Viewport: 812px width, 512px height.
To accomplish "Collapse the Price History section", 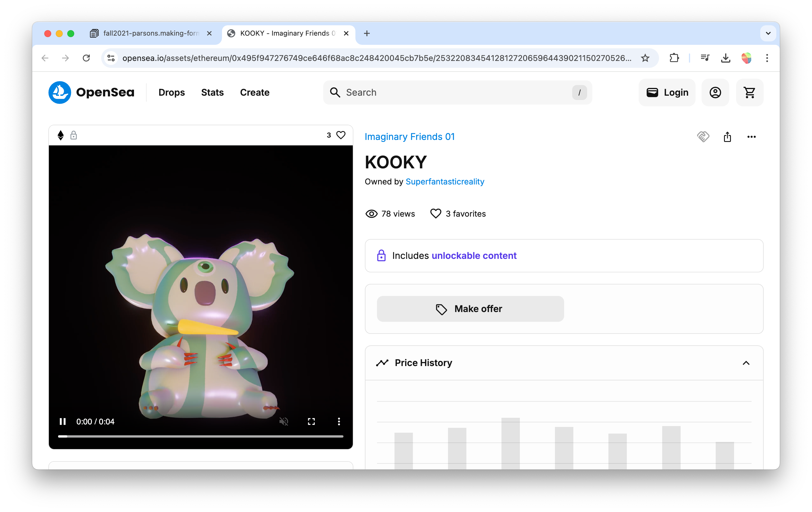I will click(x=746, y=363).
